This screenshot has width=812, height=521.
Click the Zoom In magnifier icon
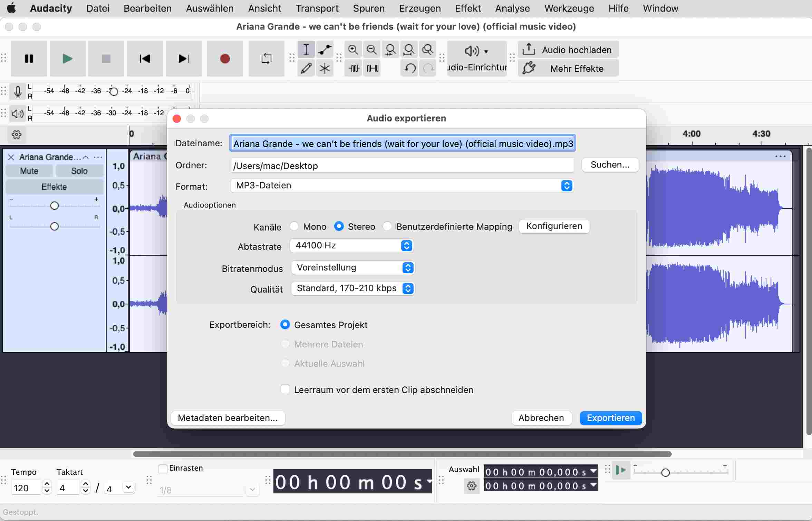tap(353, 50)
